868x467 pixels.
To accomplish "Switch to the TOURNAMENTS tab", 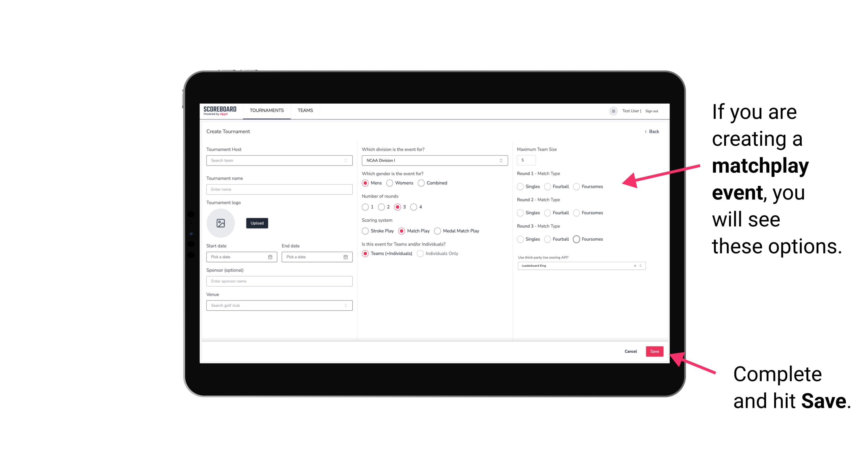I will (x=266, y=110).
